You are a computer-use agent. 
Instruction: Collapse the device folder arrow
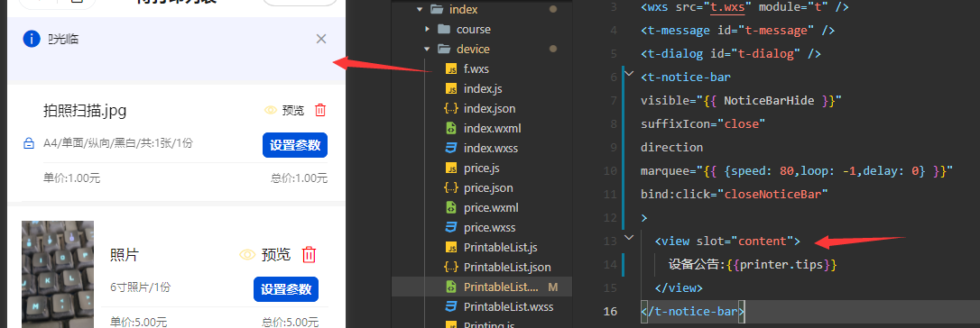[427, 50]
